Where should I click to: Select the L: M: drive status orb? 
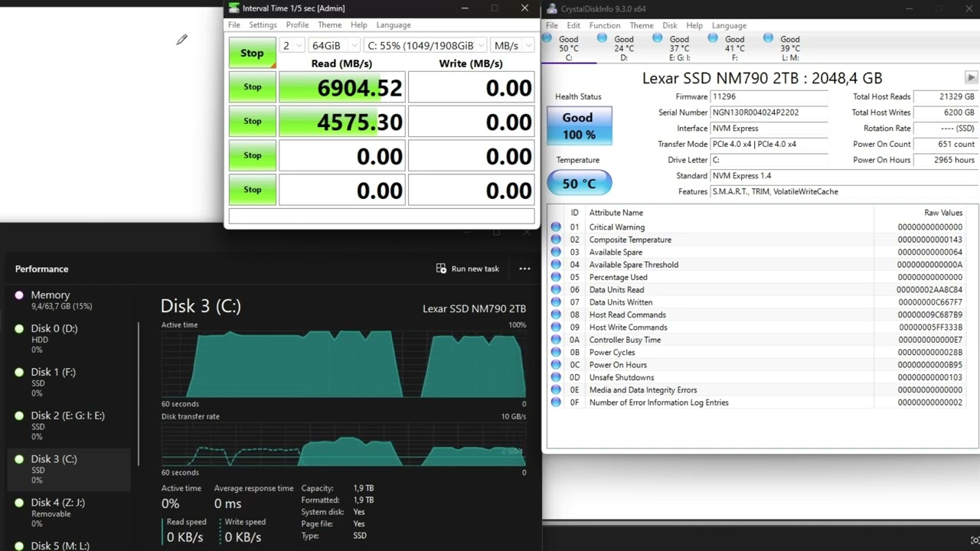point(768,38)
